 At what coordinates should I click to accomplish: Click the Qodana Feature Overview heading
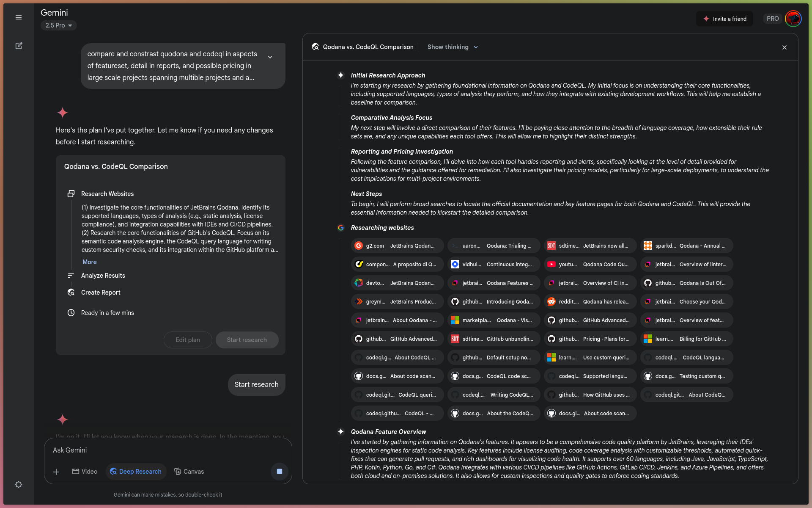pos(388,432)
